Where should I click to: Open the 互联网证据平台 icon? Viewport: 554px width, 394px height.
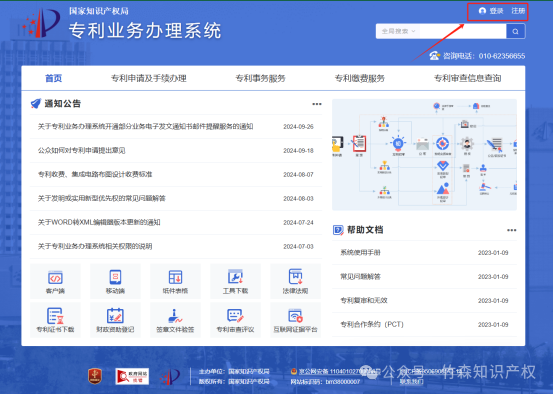coord(295,320)
